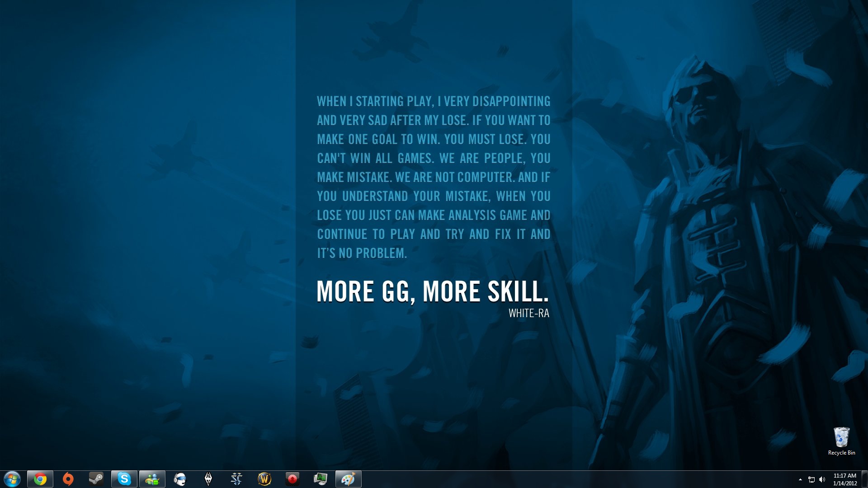Switch to the Skype window
The height and width of the screenshot is (488, 868).
[x=124, y=479]
